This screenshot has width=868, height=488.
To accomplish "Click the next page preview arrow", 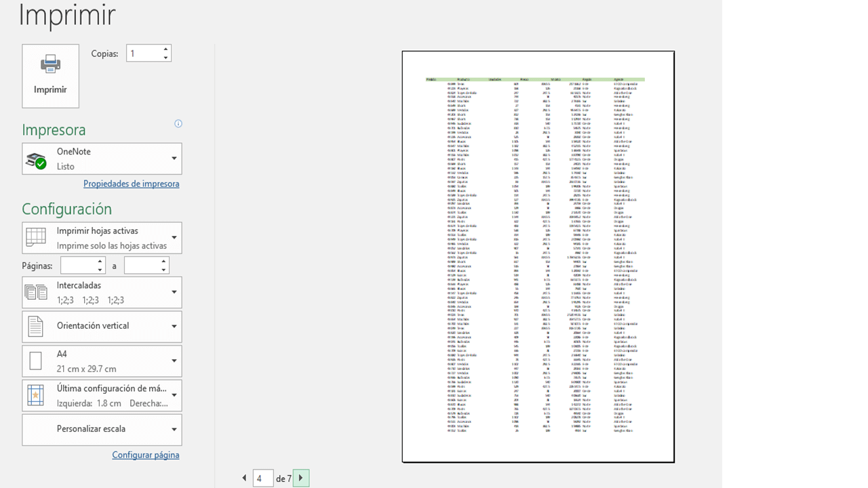I will point(301,478).
